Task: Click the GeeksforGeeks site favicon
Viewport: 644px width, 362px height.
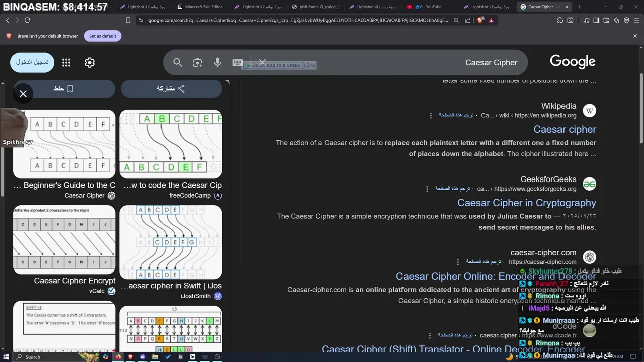Action: click(x=589, y=184)
